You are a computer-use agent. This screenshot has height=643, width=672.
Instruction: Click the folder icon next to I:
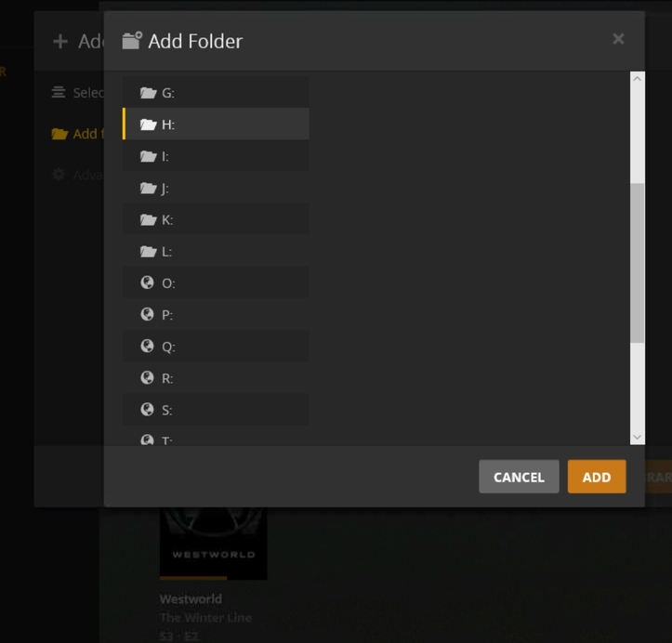coord(149,156)
